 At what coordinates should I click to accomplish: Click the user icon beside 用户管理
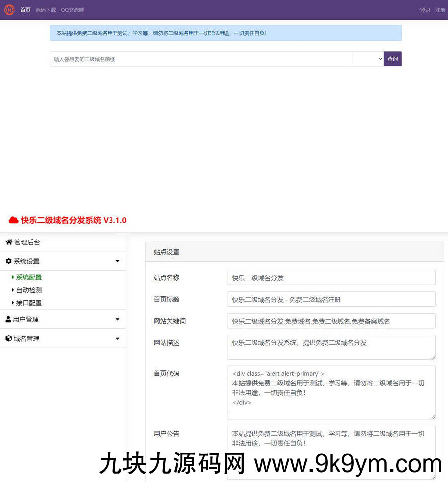8,319
